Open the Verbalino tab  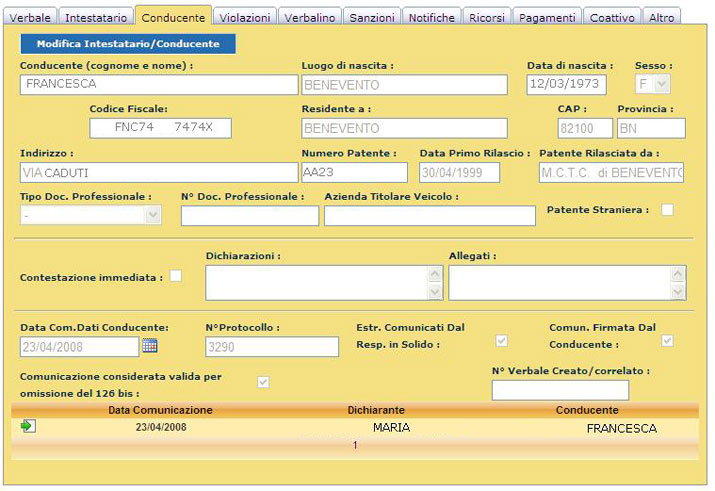point(310,17)
